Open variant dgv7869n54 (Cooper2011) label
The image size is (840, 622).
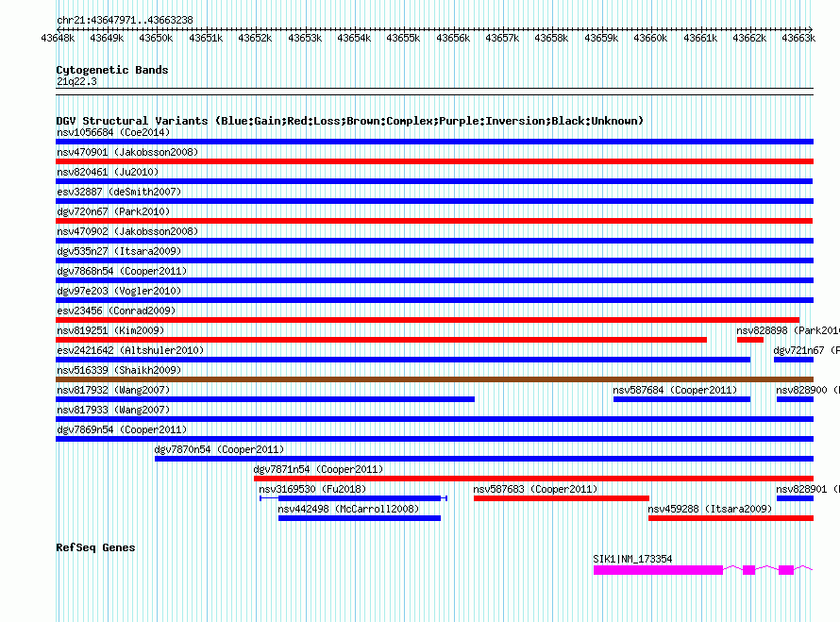click(x=122, y=429)
